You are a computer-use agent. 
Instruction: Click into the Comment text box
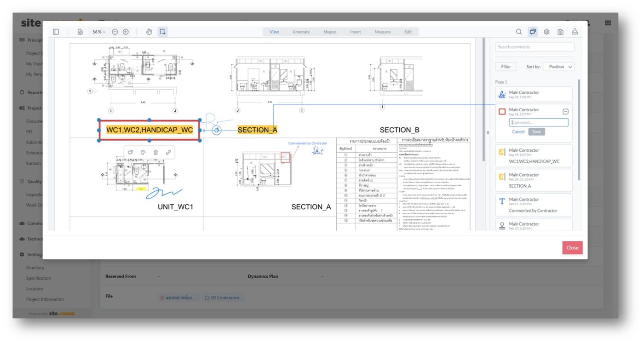click(539, 122)
